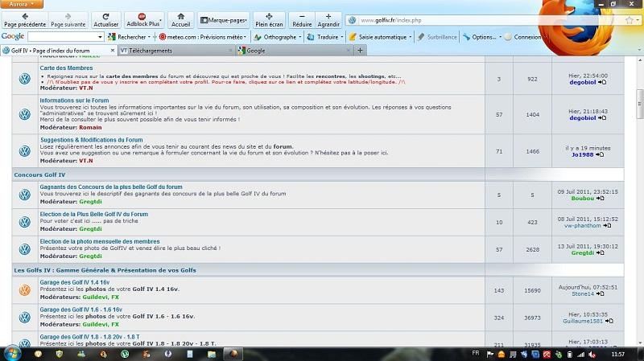Run Orthographe spell check

click(275, 37)
